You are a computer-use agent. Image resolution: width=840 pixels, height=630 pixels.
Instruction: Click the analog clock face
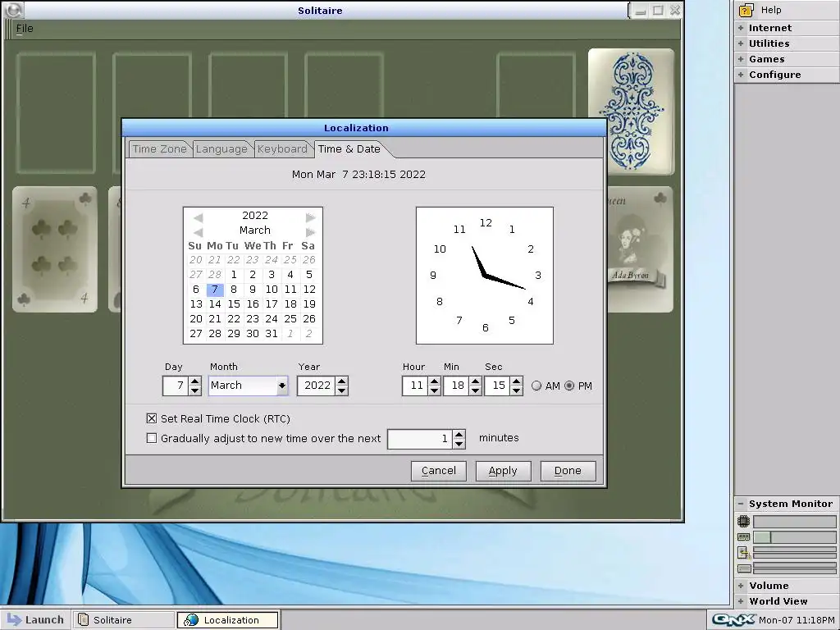pyautogui.click(x=485, y=276)
